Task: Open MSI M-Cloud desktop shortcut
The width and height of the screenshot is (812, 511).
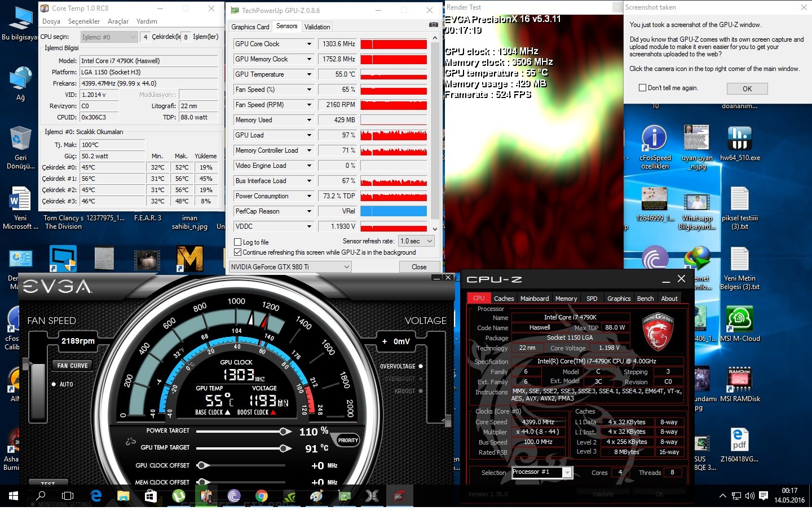Action: pos(739,324)
